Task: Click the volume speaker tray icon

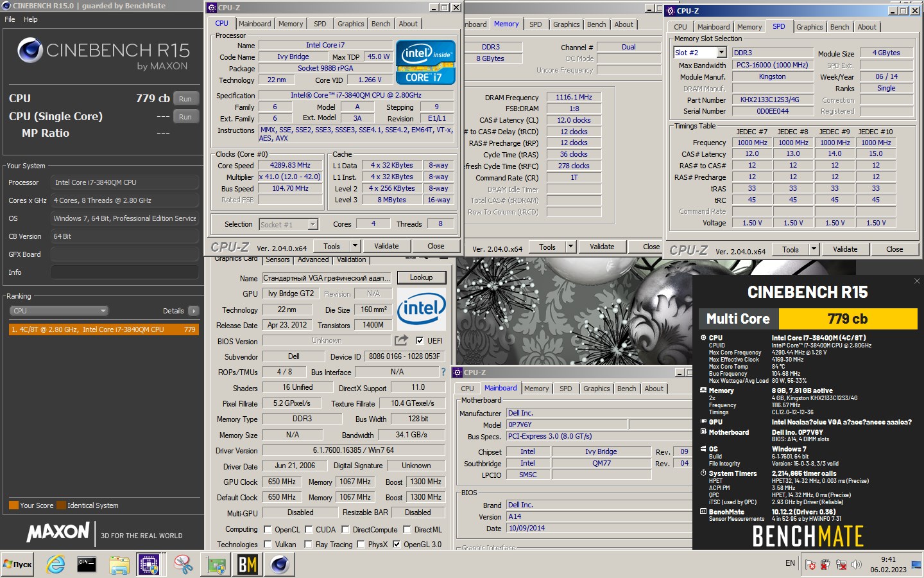Action: (856, 565)
